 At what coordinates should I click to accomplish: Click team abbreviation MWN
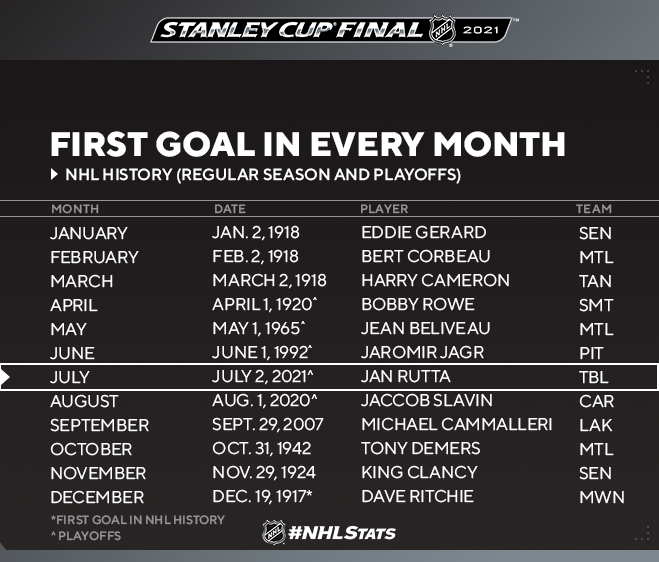[x=601, y=497]
